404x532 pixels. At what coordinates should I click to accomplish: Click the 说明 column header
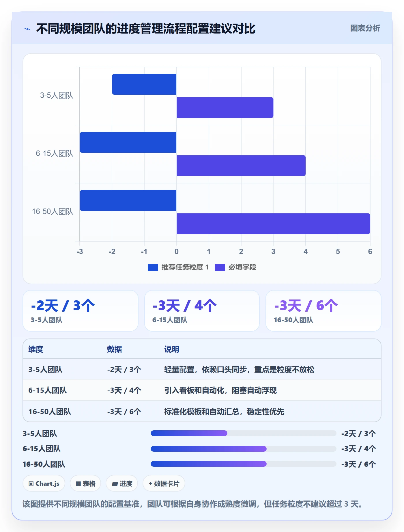172,349
